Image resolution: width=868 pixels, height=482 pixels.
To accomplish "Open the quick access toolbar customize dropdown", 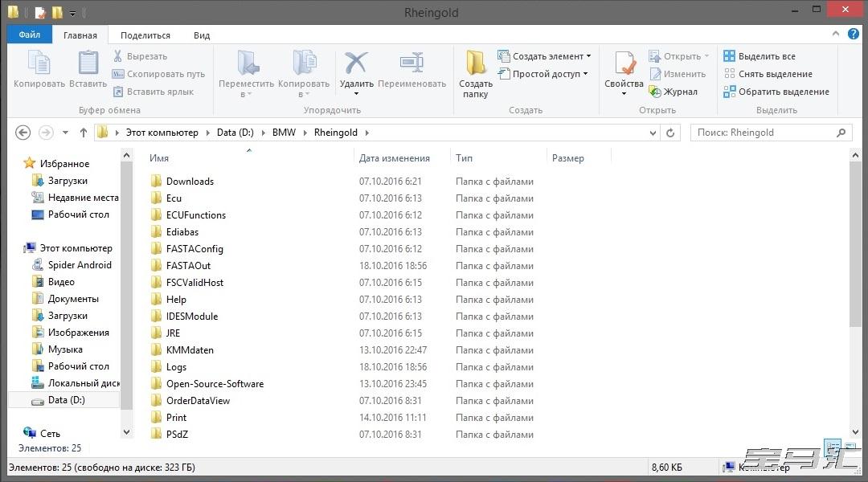I will tap(72, 13).
